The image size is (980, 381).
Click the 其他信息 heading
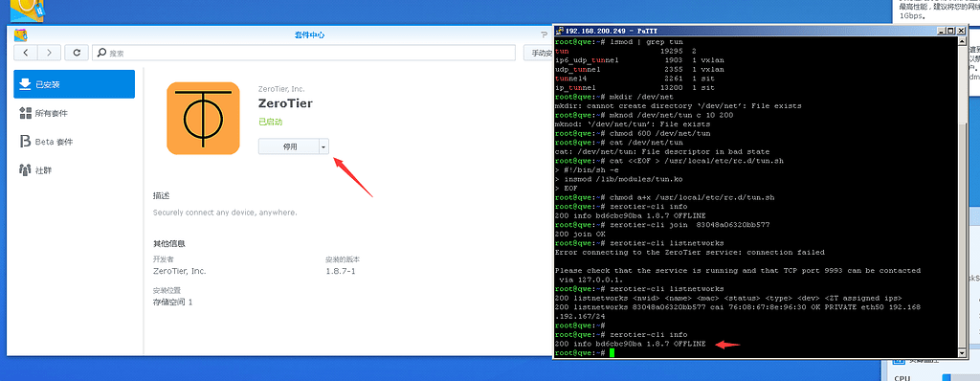point(168,243)
